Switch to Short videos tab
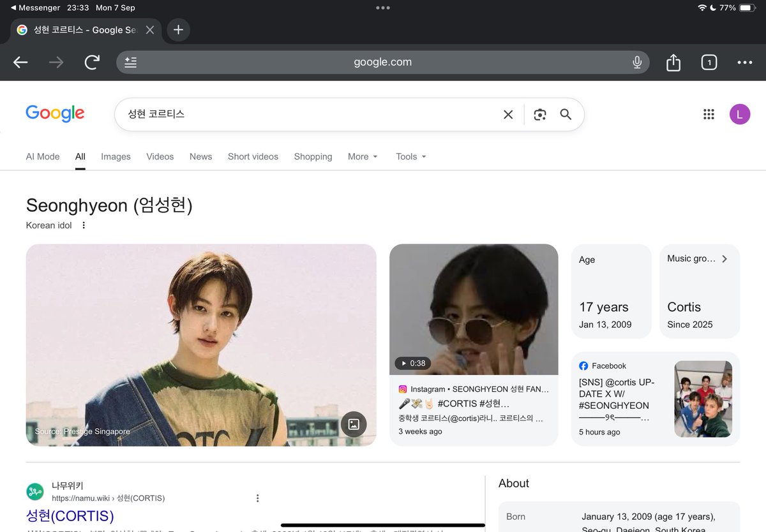 (x=253, y=156)
